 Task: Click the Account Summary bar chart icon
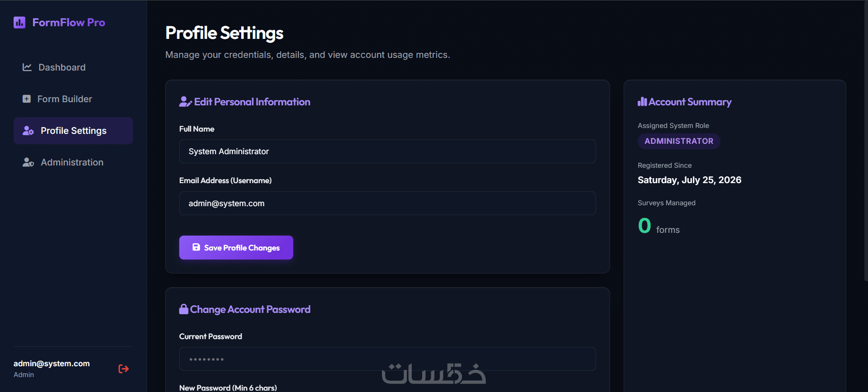642,102
